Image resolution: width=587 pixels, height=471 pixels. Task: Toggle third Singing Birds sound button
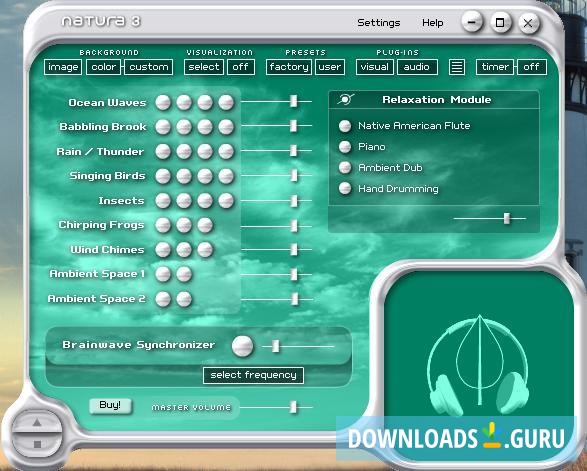coord(205,176)
